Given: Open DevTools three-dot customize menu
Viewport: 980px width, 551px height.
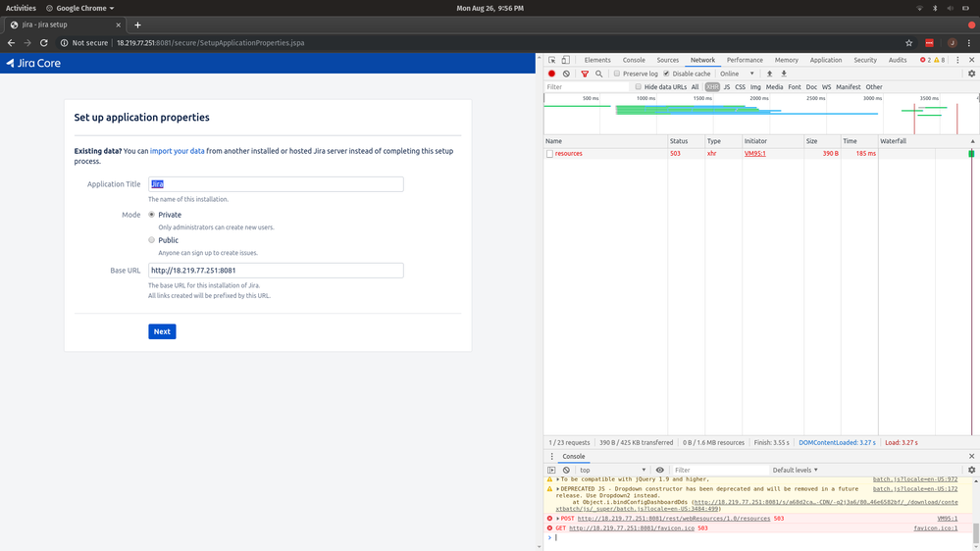Looking at the screenshot, I should pyautogui.click(x=957, y=60).
